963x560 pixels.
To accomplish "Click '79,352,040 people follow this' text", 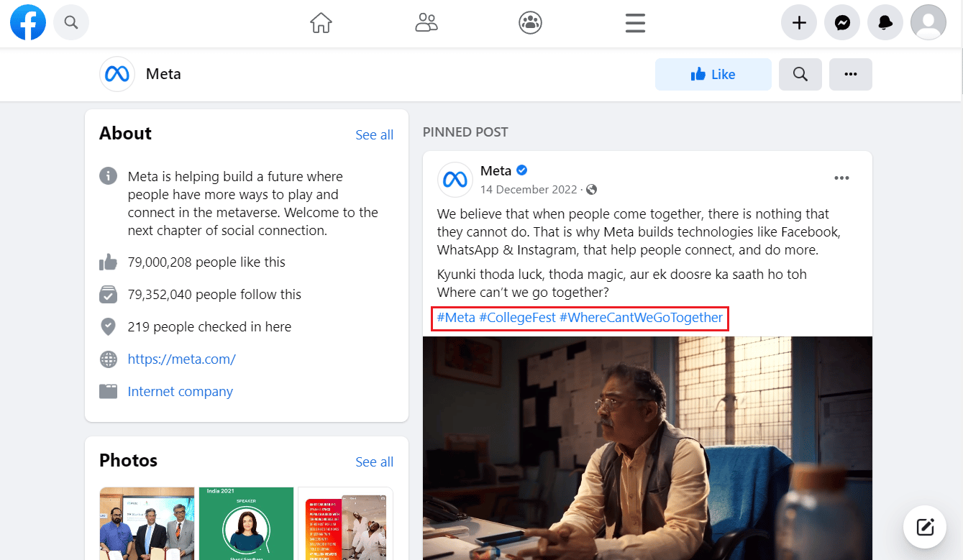I will click(x=214, y=295).
